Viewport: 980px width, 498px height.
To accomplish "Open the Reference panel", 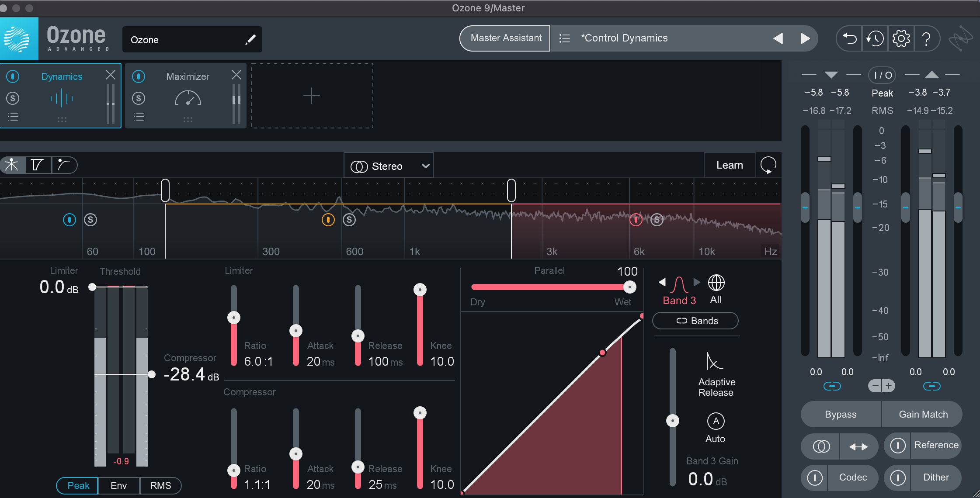I will coord(936,445).
